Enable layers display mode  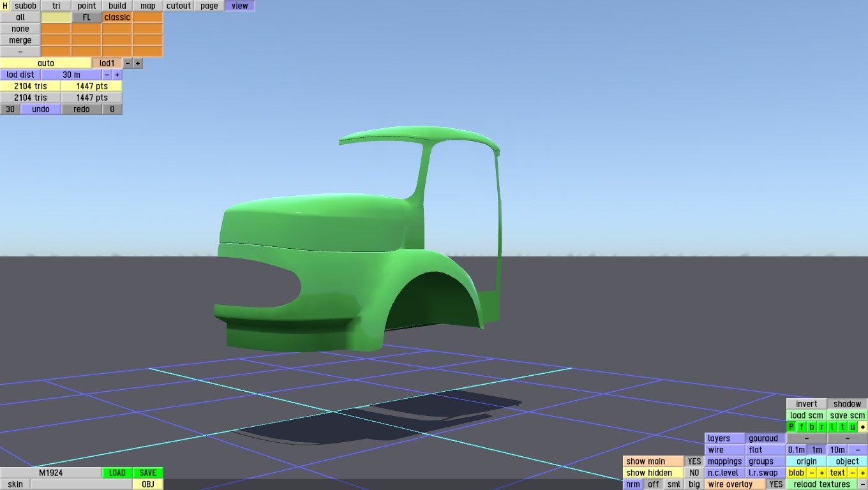[x=725, y=438]
